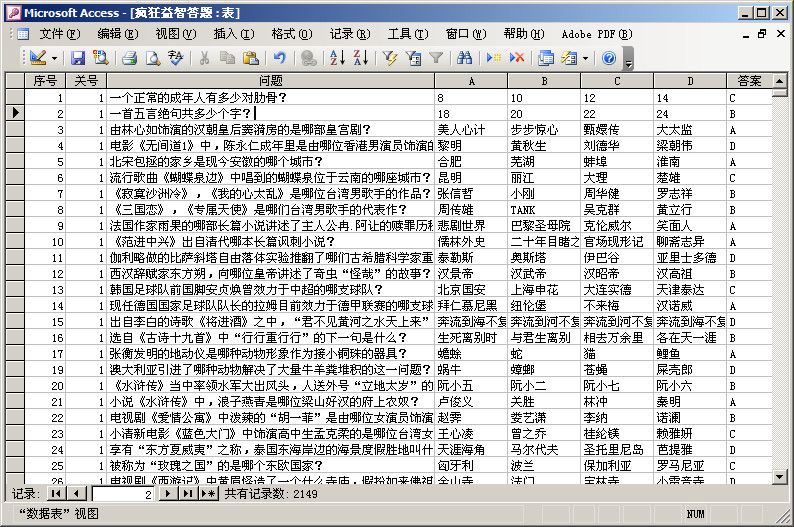The image size is (794, 527).
Task: Go to last record navigation button
Action: [x=188, y=494]
